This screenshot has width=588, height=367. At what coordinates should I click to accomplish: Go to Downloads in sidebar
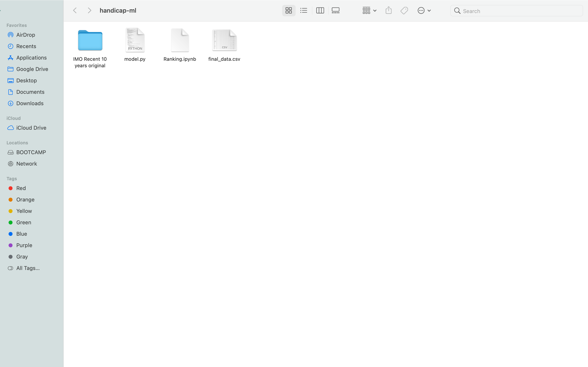30,103
